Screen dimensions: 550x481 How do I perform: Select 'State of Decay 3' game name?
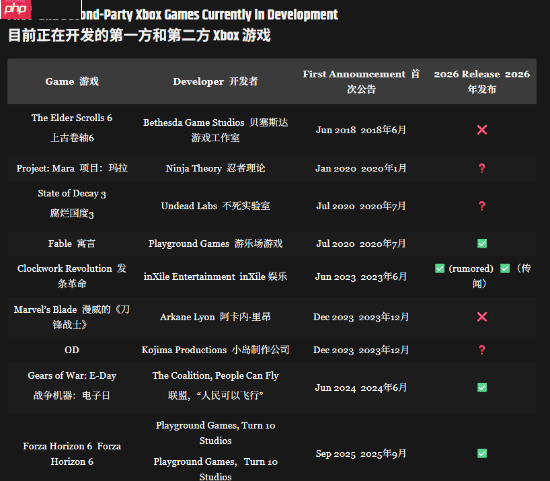click(72, 193)
